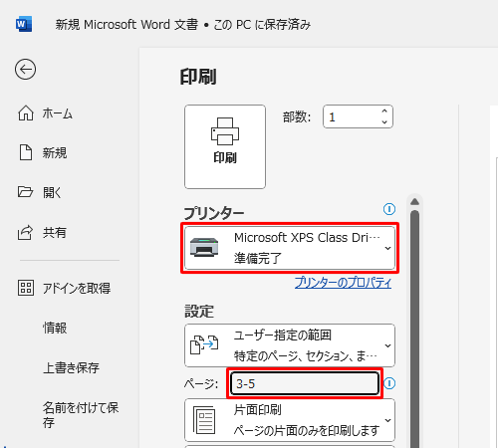The height and width of the screenshot is (448, 498).
Task: Decrease copies with the down stepper arrow
Action: (x=384, y=121)
